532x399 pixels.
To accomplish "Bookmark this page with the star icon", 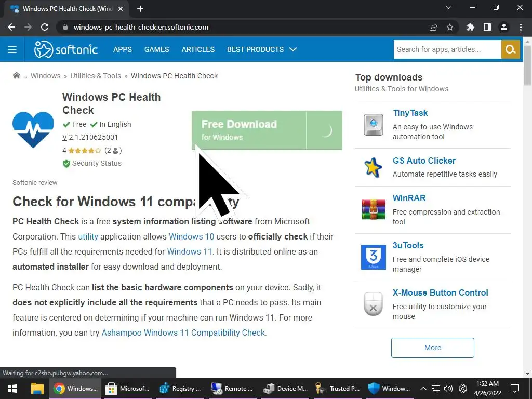I will (x=450, y=27).
